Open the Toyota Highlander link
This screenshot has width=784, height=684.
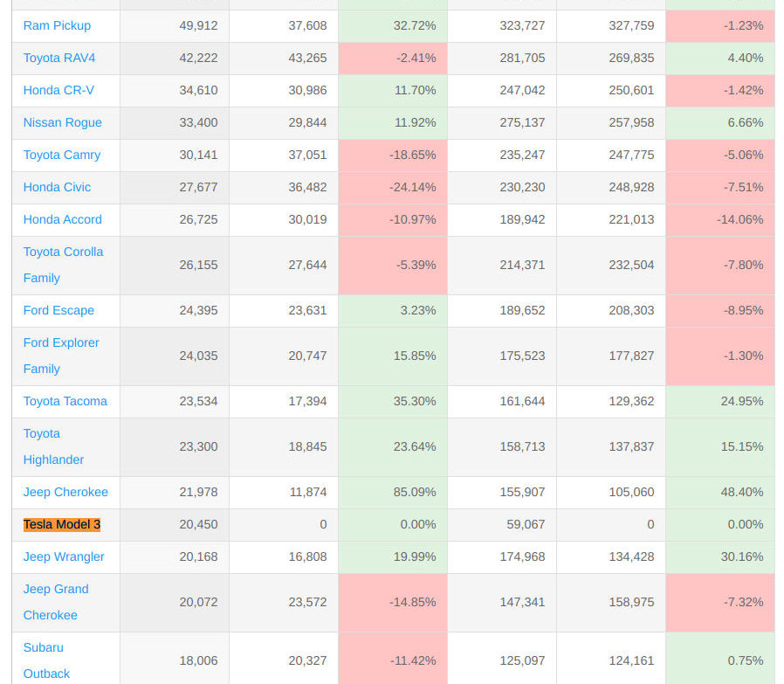click(53, 446)
